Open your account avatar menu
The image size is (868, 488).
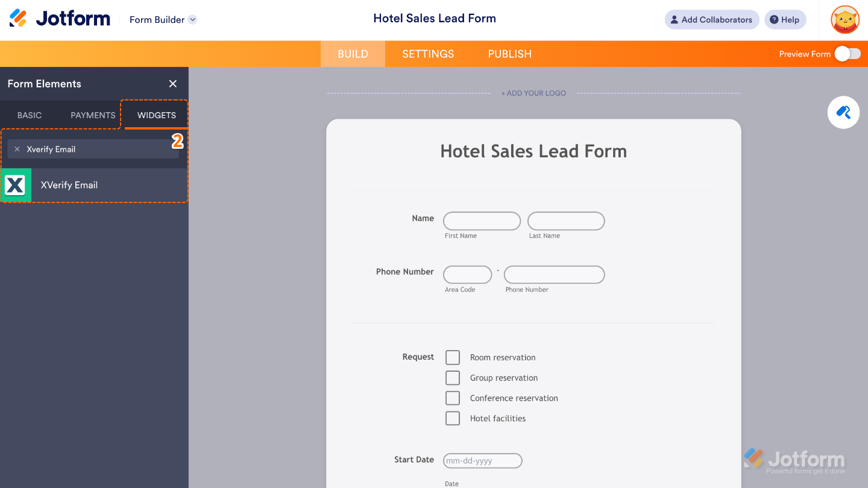(844, 19)
